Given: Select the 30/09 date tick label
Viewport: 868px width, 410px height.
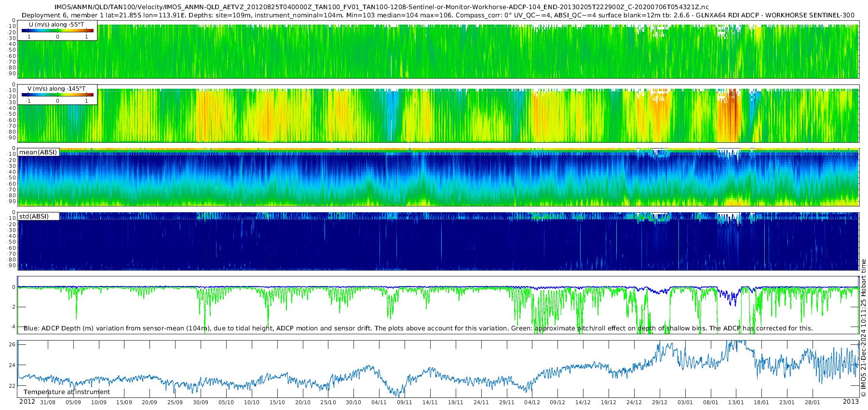Looking at the screenshot, I should (201, 402).
